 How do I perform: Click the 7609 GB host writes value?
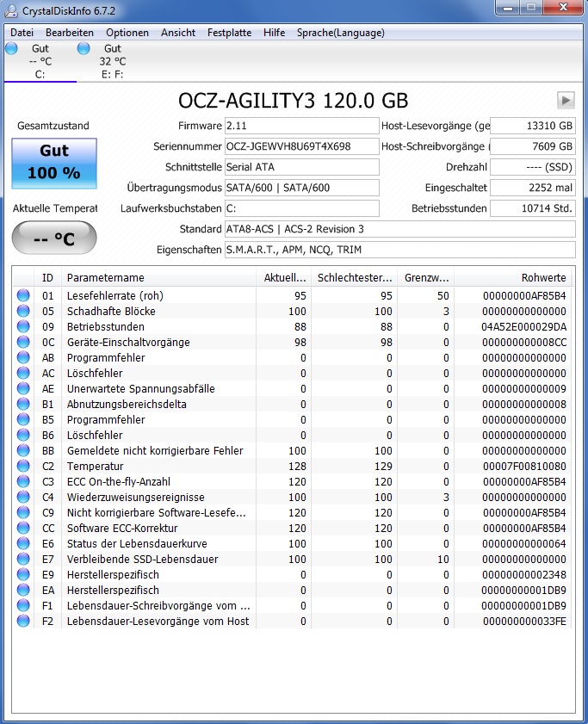(533, 146)
